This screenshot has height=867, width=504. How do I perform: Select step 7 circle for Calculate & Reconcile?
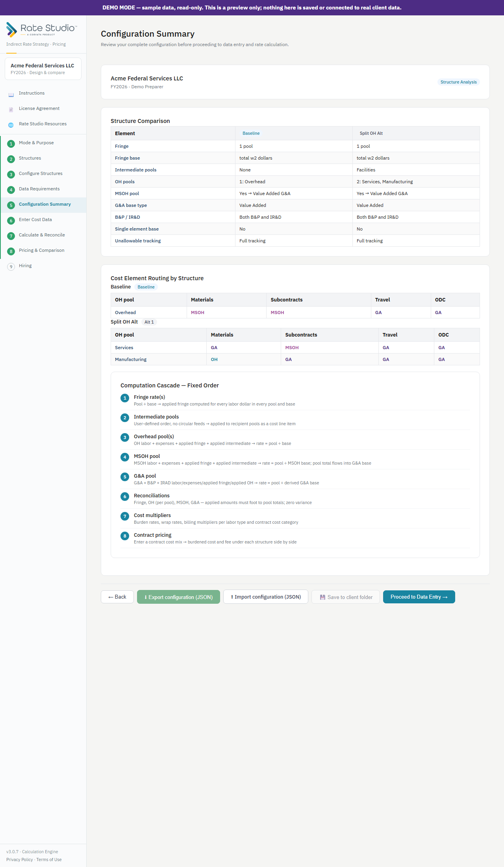pyautogui.click(x=11, y=236)
